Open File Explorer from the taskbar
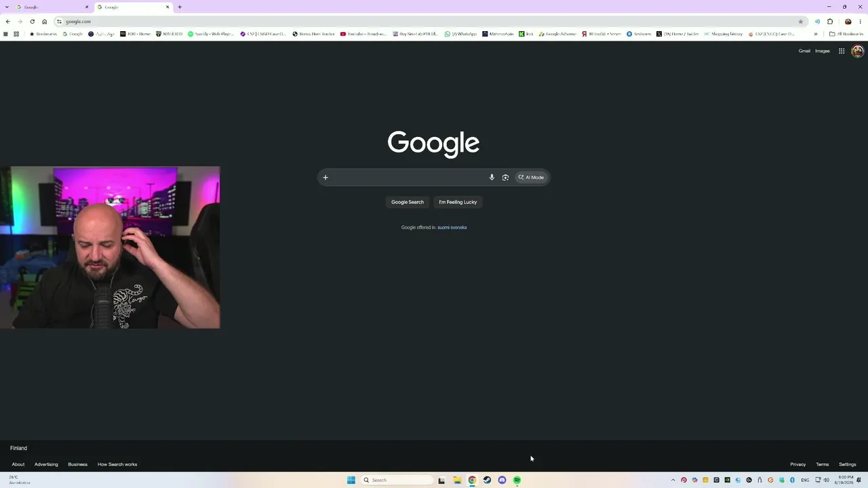868x488 pixels. coord(457,480)
